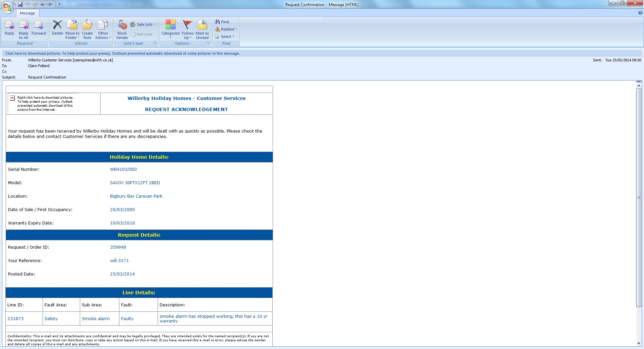Viewport: 644px width, 349px height.
Task: Open Customize Quick Access Toolbar dropdown
Action: pyautogui.click(x=59, y=4)
